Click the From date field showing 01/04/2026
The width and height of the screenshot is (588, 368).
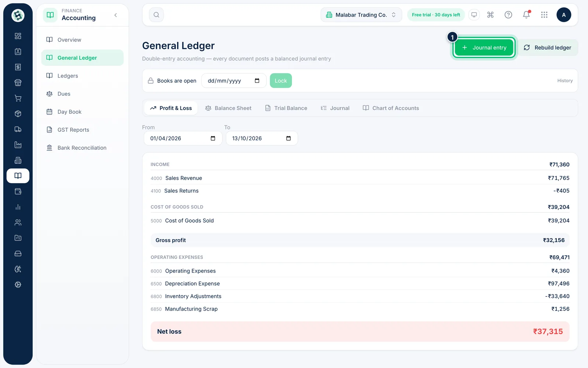[183, 138]
